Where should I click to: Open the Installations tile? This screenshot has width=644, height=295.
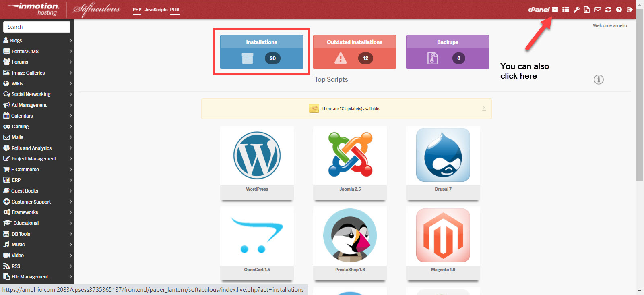pyautogui.click(x=262, y=52)
